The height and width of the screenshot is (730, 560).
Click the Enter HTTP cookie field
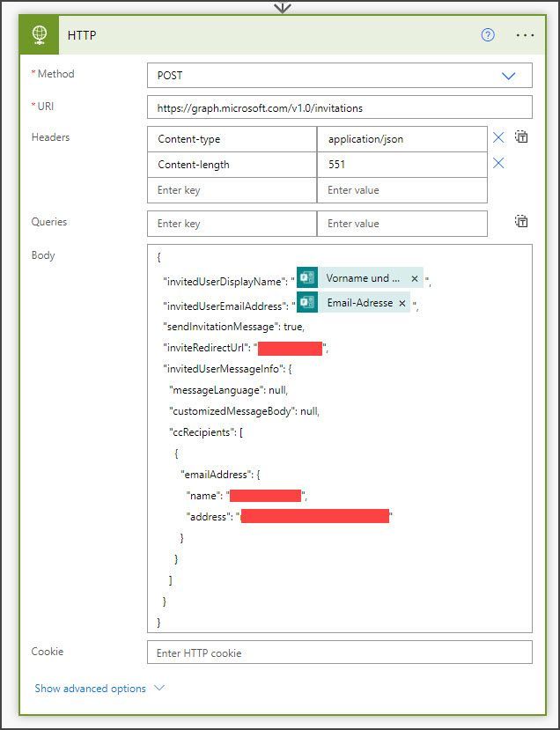340,653
